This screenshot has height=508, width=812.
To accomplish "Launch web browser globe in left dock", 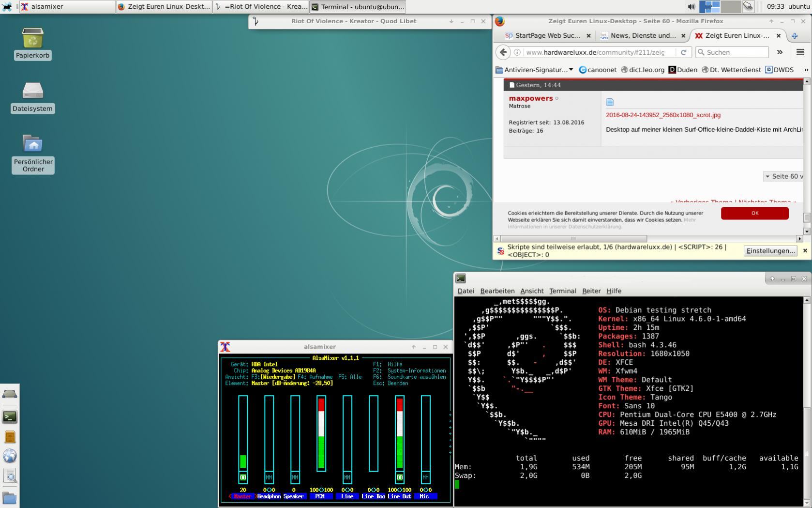I will pos(10,456).
